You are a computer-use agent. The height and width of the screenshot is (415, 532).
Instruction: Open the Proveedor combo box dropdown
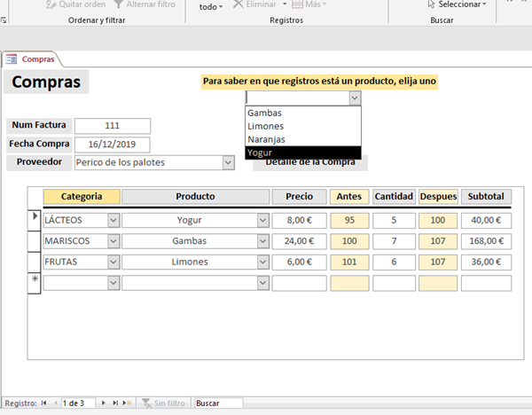[x=228, y=162]
